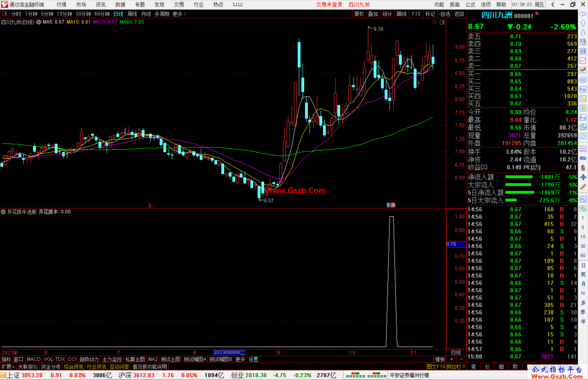Click the 2023/08/08 date marker on time axis

click(x=229, y=352)
